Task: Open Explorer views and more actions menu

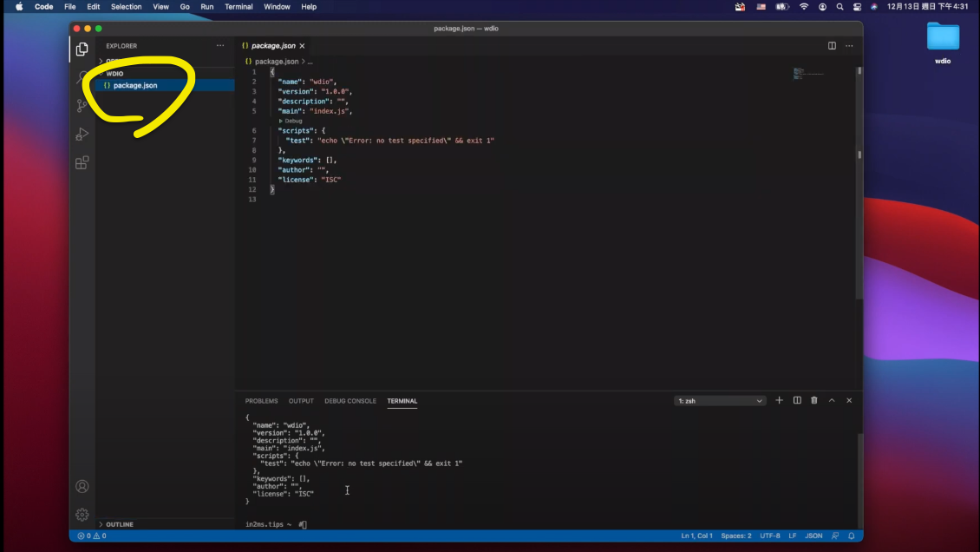Action: click(220, 46)
